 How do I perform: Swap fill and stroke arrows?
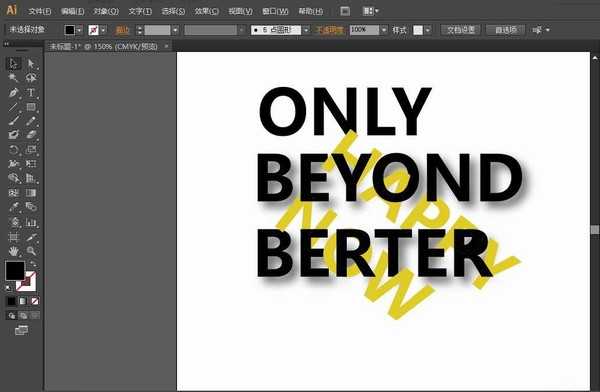pos(34,264)
